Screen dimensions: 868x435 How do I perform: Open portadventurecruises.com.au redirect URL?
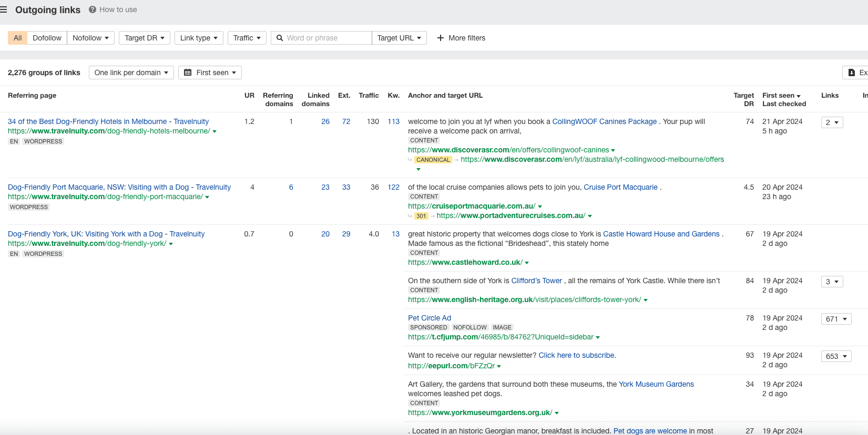(x=511, y=215)
